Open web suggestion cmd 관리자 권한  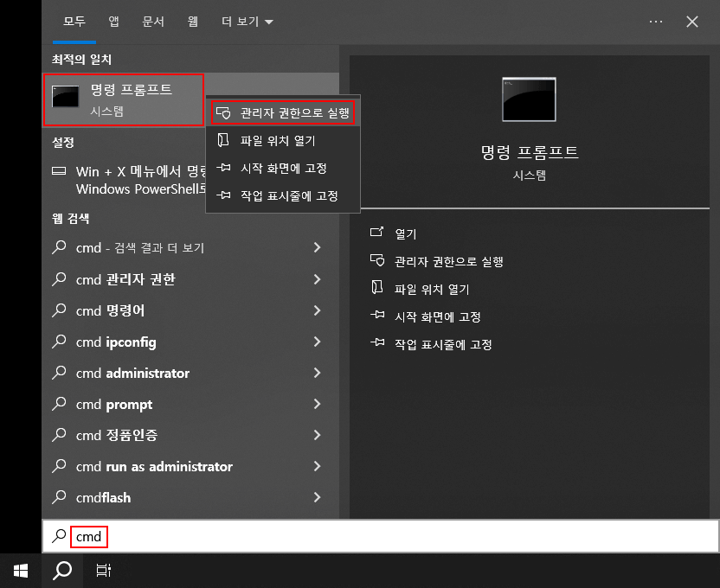[190, 279]
